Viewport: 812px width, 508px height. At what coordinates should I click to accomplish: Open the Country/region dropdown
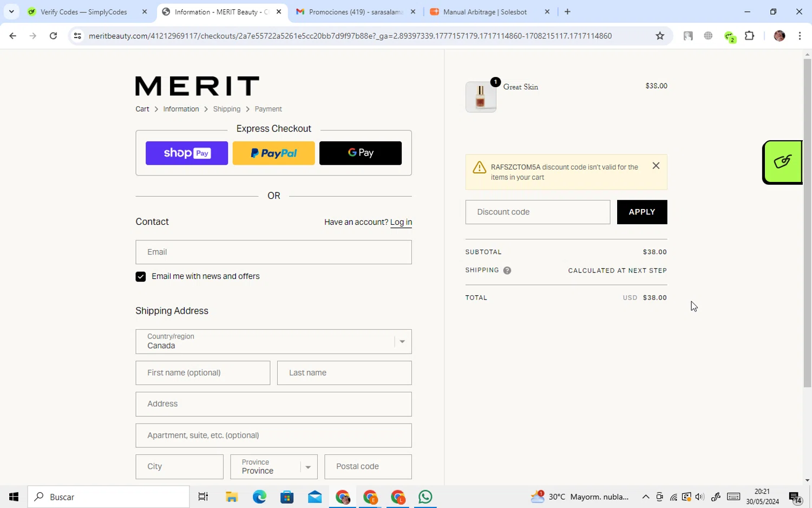(273, 341)
